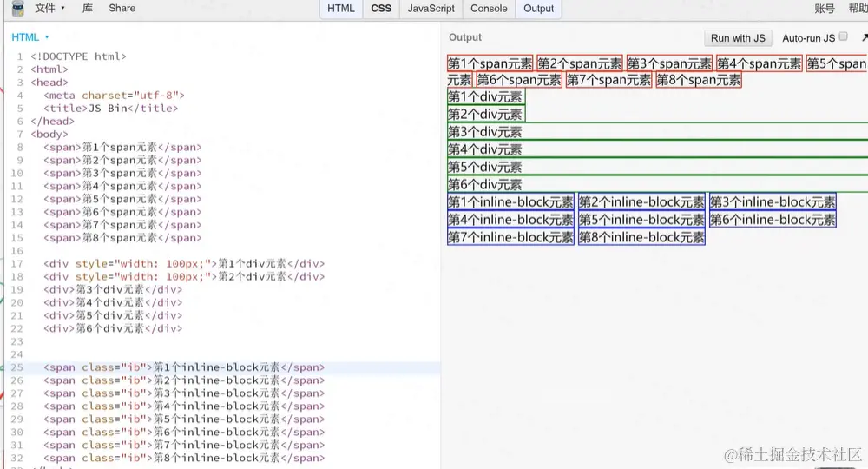Click the 第6个inline-block元素 box in output
Screen dimensions: 868x469
(773, 220)
